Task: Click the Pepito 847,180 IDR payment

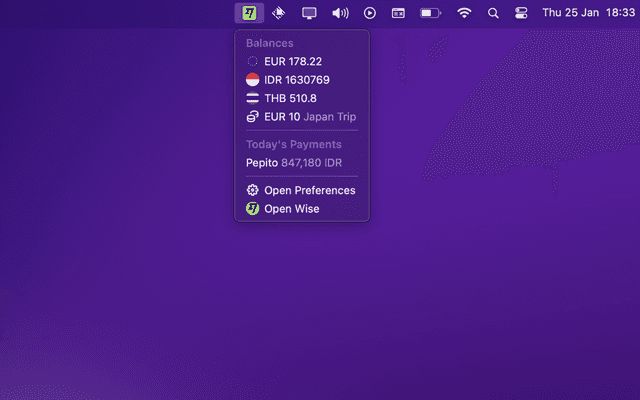Action: click(295, 162)
